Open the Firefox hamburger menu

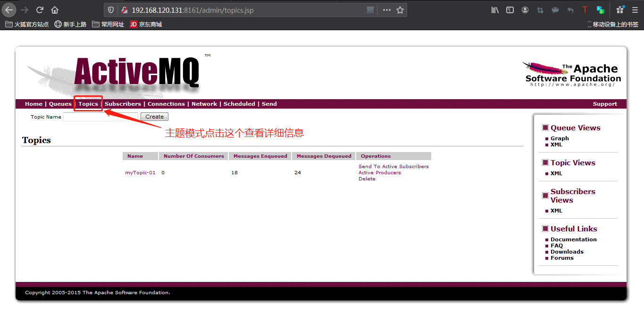[635, 10]
